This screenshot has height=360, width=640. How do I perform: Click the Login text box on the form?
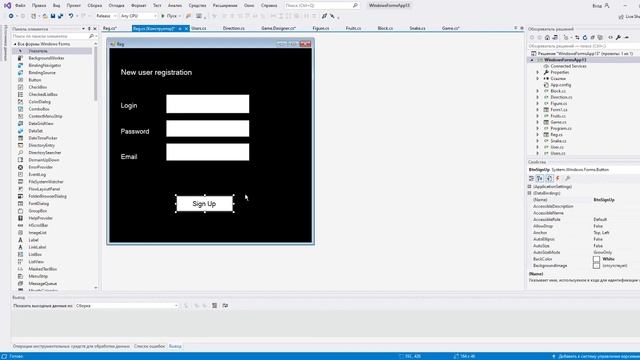(x=208, y=104)
